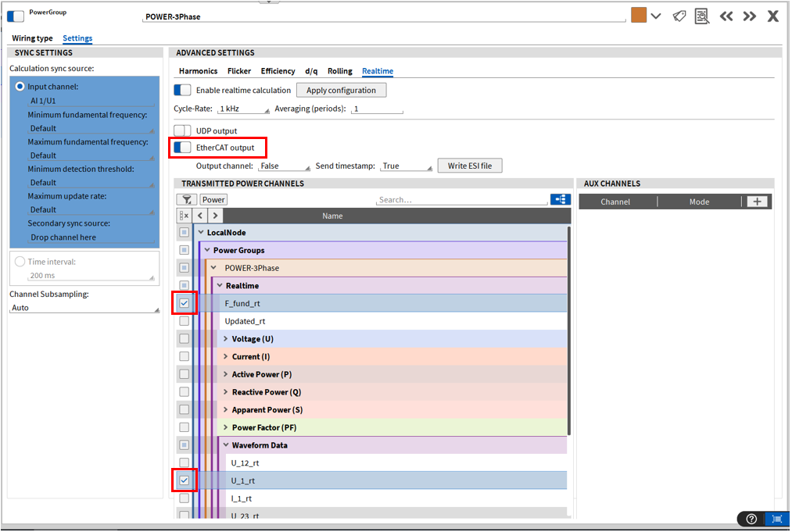
Task: Click the filter funnel icon
Action: [186, 199]
